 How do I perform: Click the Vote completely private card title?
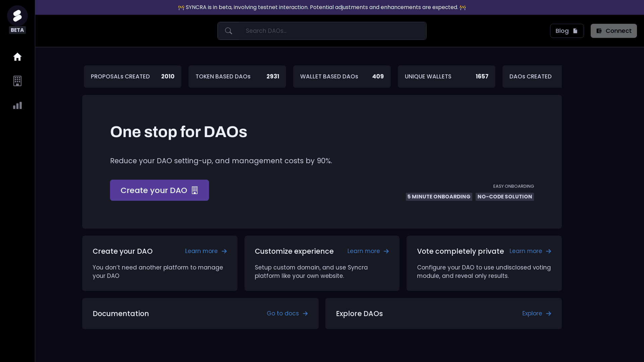461,251
